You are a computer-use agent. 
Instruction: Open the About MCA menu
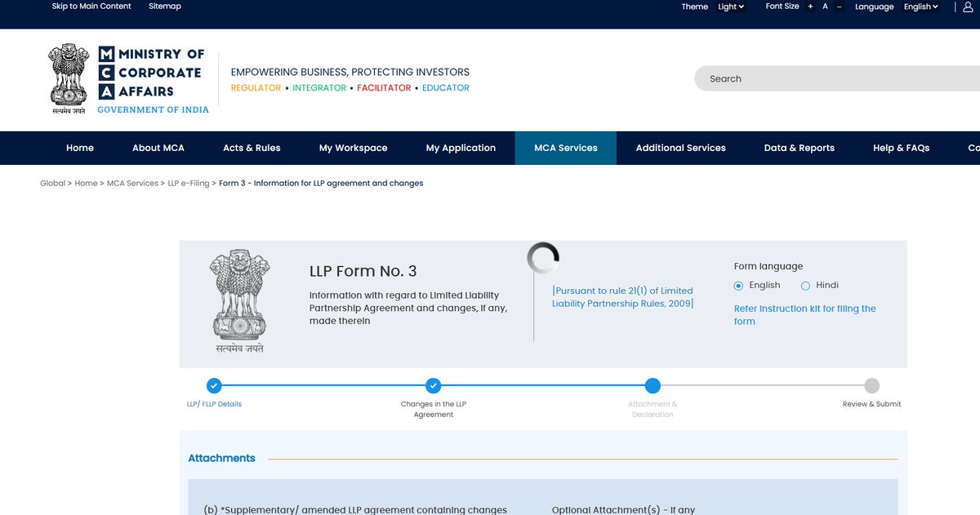pos(158,148)
